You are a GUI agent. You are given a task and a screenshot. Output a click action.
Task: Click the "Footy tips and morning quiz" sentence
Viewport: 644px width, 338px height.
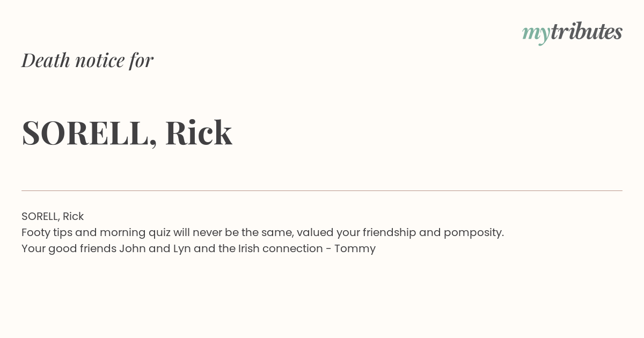(262, 232)
